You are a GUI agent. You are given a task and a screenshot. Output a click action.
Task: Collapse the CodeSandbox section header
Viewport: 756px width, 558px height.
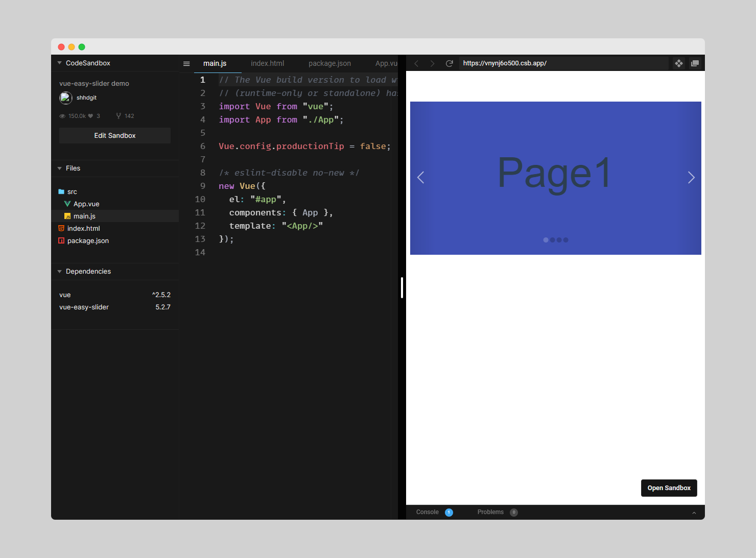tap(60, 63)
